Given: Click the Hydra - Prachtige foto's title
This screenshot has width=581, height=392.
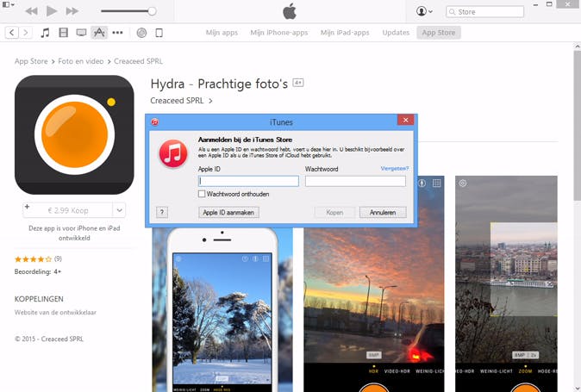Looking at the screenshot, I should pos(219,84).
